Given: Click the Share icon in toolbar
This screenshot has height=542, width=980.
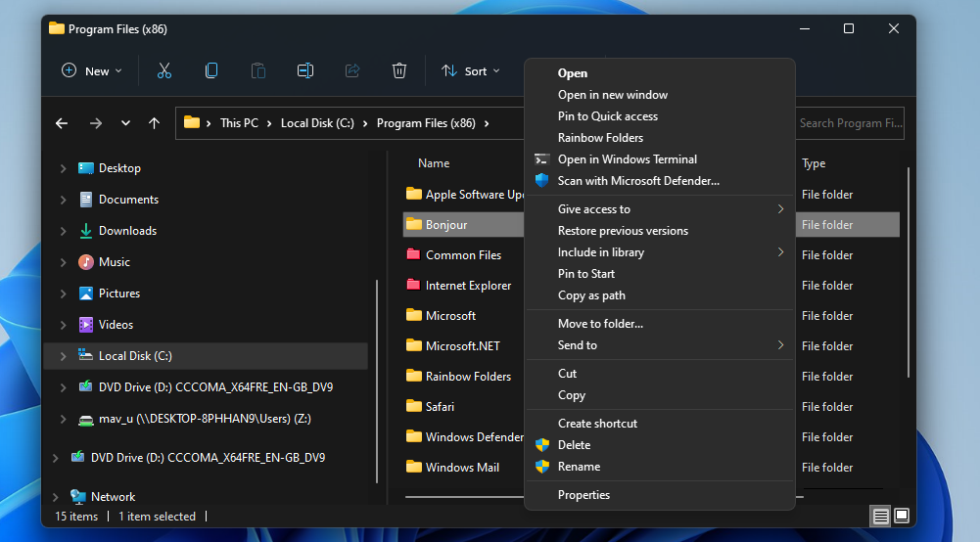Looking at the screenshot, I should tap(352, 71).
